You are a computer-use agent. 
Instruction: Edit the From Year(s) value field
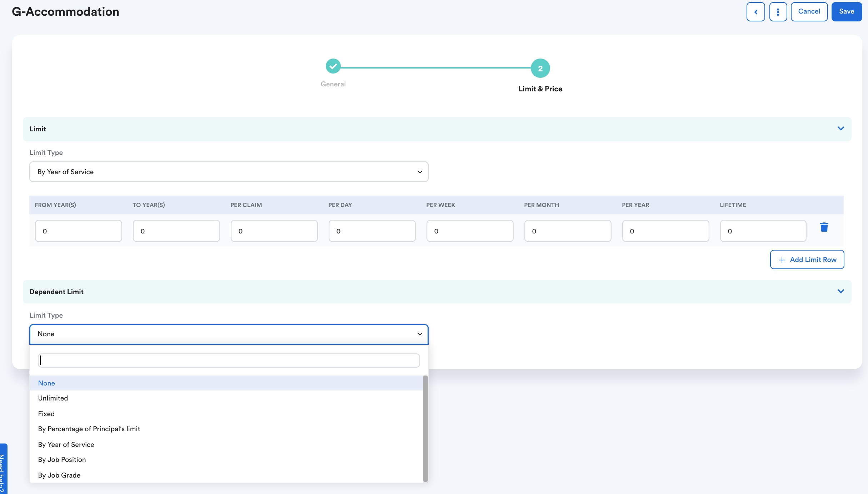tap(79, 231)
